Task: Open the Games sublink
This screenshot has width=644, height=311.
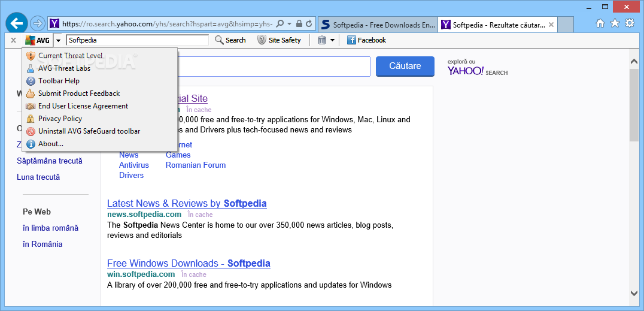Action: point(178,155)
